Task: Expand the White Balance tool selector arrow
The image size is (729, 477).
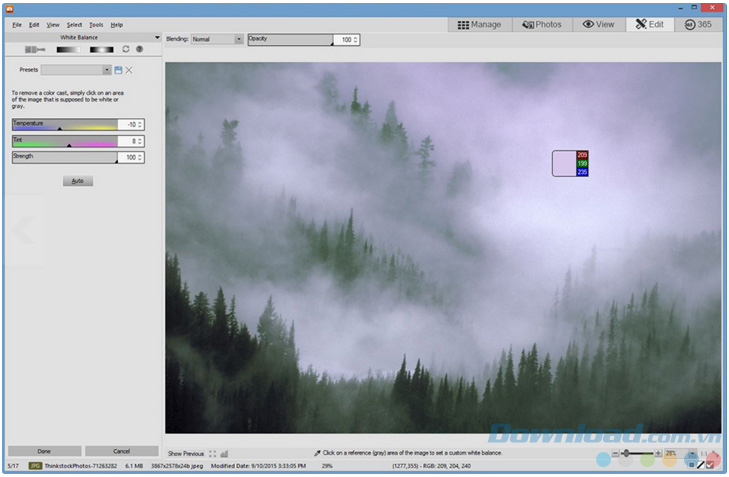Action: [x=157, y=37]
